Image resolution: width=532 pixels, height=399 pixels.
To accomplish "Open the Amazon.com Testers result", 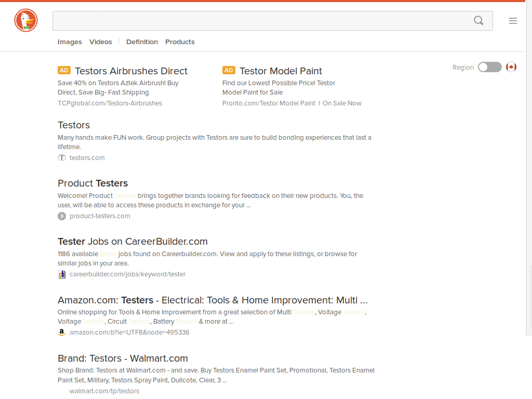I will [212, 300].
